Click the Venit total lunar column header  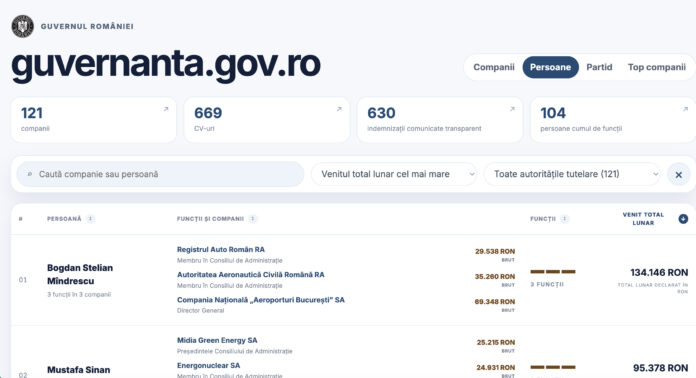(643, 219)
